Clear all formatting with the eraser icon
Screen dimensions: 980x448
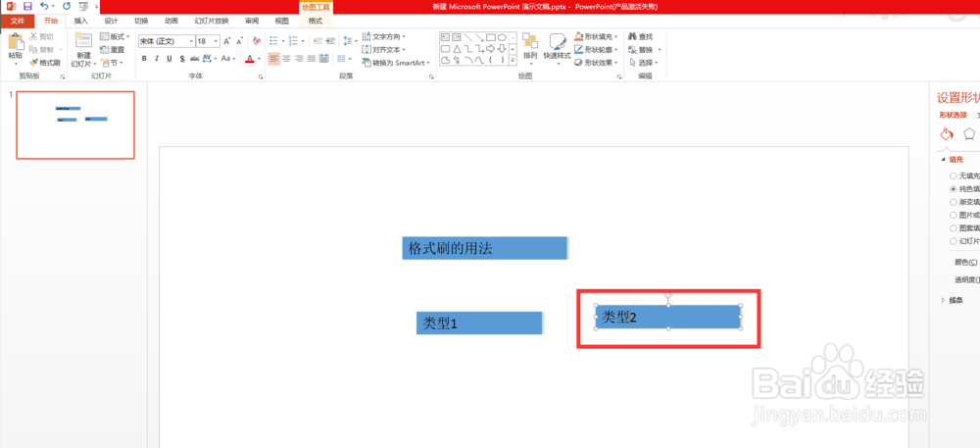pyautogui.click(x=256, y=41)
